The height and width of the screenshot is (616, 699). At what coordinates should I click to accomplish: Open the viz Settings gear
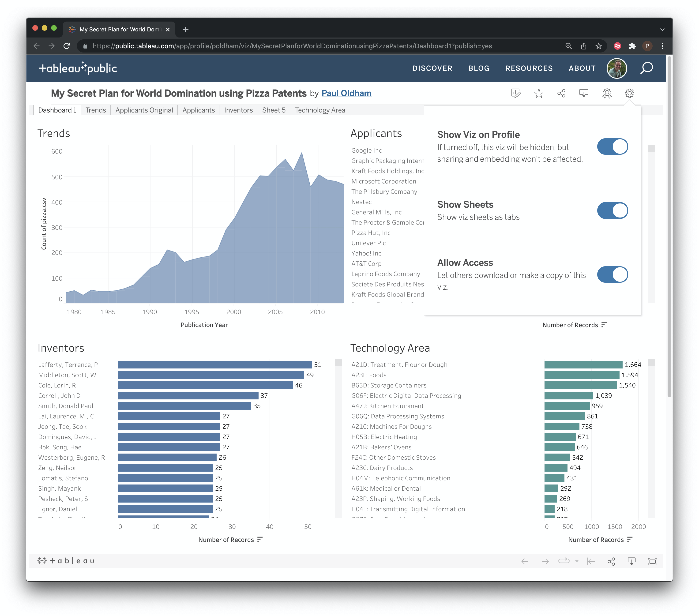tap(630, 93)
